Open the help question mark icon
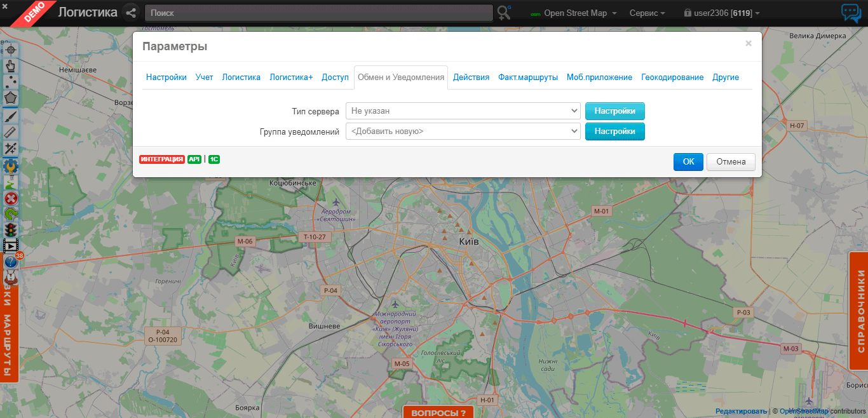Viewport: 868px width, 418px height. tap(11, 262)
